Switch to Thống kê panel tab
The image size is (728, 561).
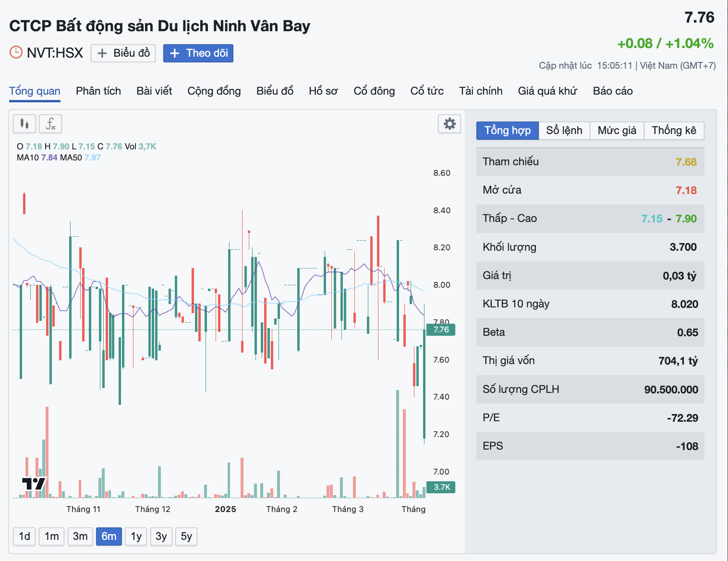(x=674, y=131)
